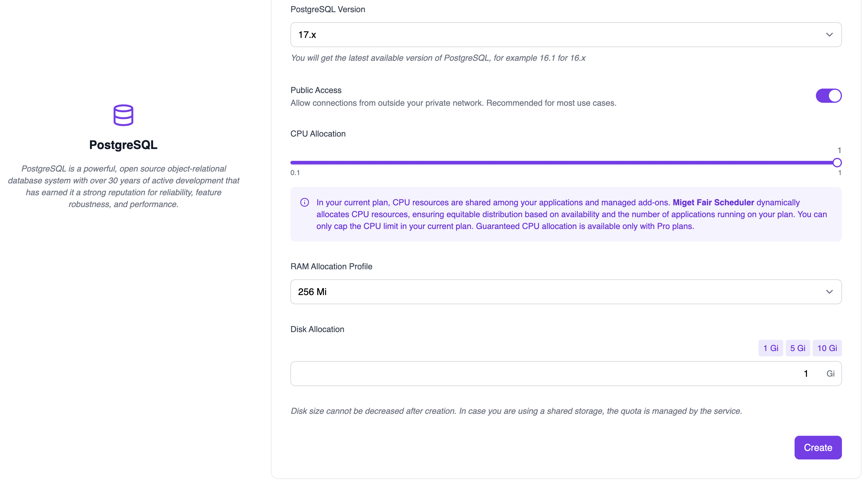Click the PostgreSQL heading text
Viewport: 868px width, 487px height.
click(123, 145)
